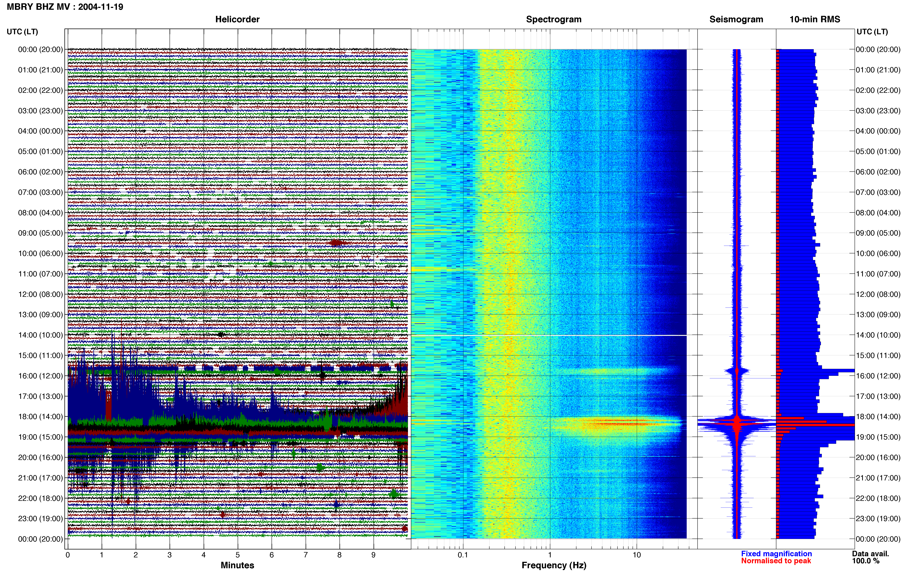Click the Data avail. label

(x=870, y=554)
